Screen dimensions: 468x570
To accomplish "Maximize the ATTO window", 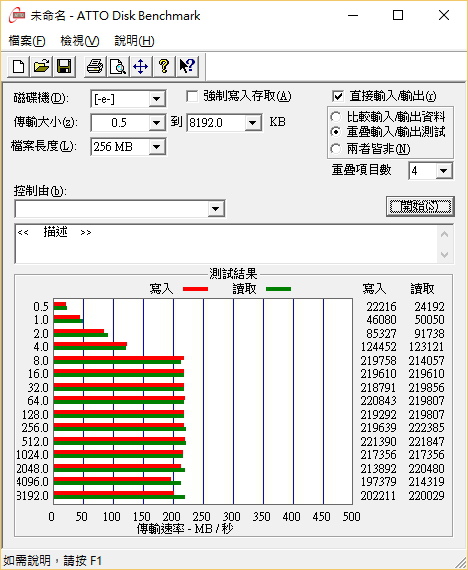I will point(398,16).
